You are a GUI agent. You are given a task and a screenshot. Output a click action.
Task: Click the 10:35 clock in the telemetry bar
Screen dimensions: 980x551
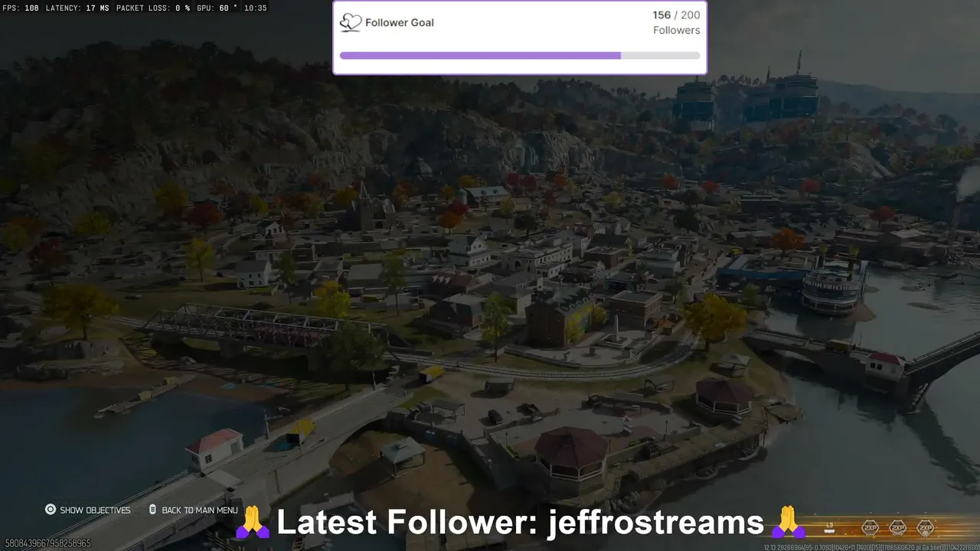coord(256,8)
